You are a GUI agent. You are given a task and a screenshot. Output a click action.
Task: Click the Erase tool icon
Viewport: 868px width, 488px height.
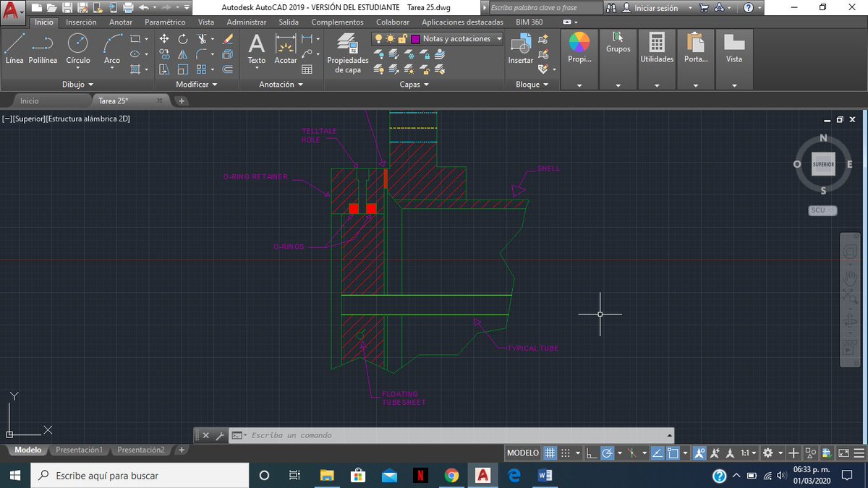click(x=228, y=38)
